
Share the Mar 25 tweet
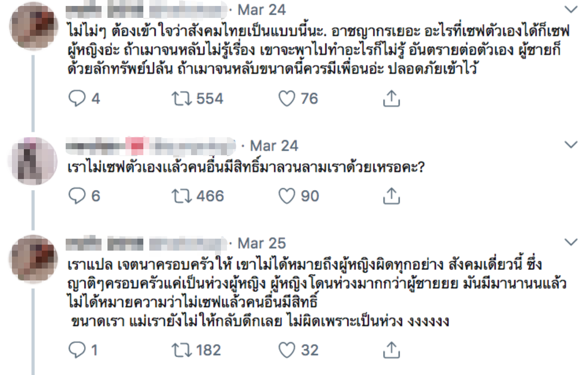[x=391, y=350]
